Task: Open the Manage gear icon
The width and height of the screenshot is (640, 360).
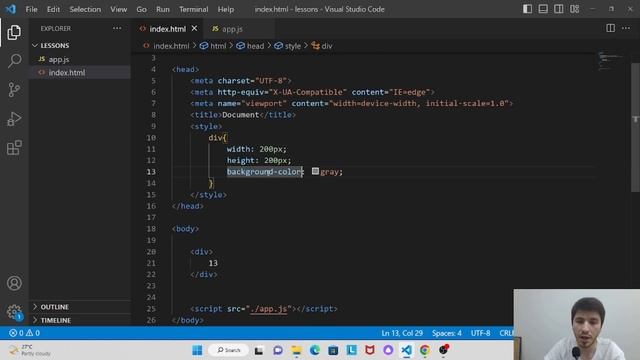Action: pos(14,312)
